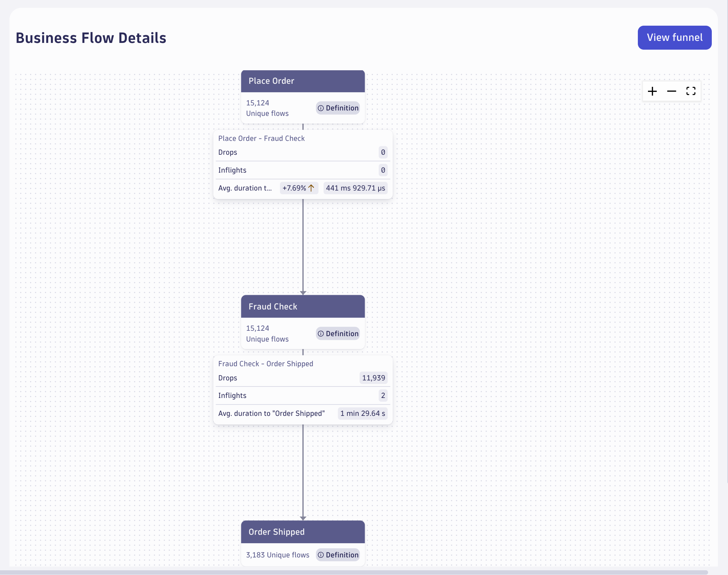This screenshot has width=728, height=575.
Task: Click the 1 min 29.64 s duration value
Action: (363, 414)
